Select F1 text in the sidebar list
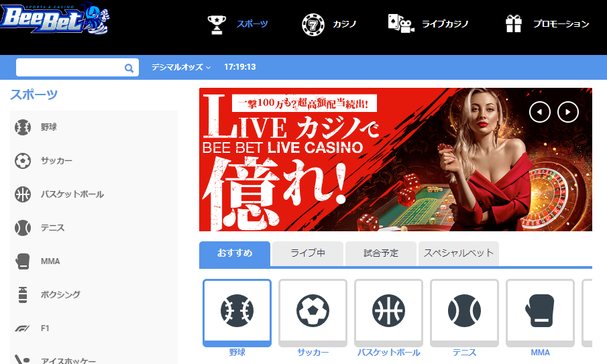The image size is (607, 364). click(45, 328)
